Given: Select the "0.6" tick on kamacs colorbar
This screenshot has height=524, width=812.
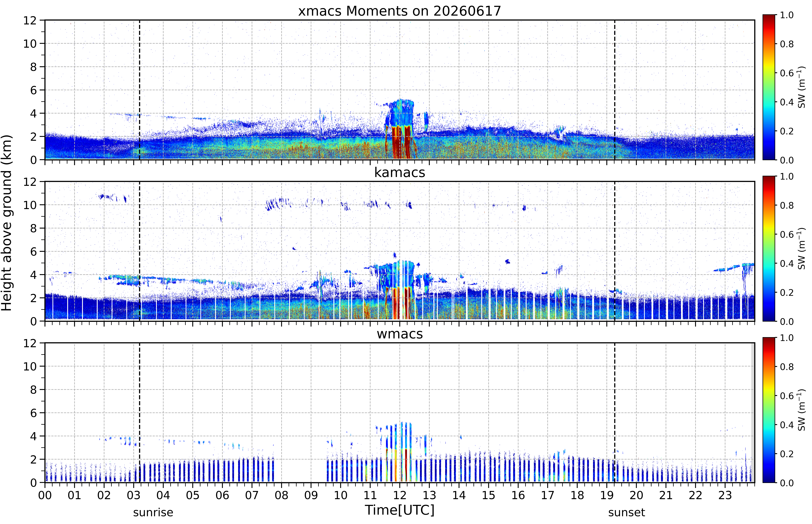Looking at the screenshot, I should pyautogui.click(x=787, y=234).
